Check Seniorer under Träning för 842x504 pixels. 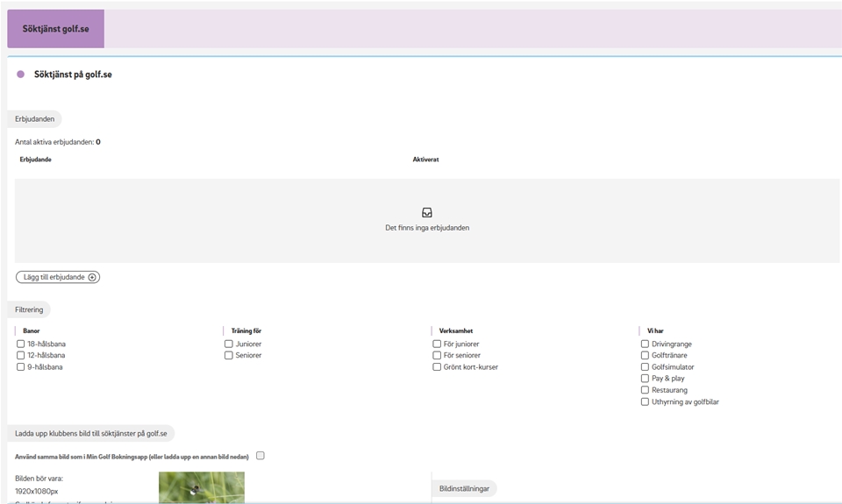229,356
